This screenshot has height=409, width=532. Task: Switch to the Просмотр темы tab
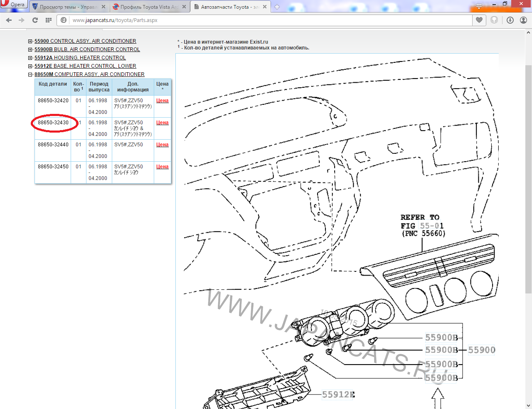[66, 7]
